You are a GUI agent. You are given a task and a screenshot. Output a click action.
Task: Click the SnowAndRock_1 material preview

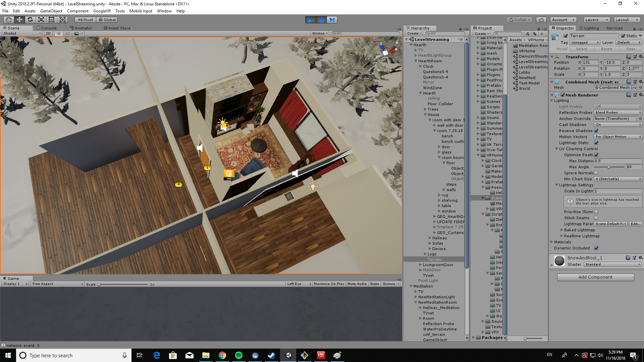point(559,260)
